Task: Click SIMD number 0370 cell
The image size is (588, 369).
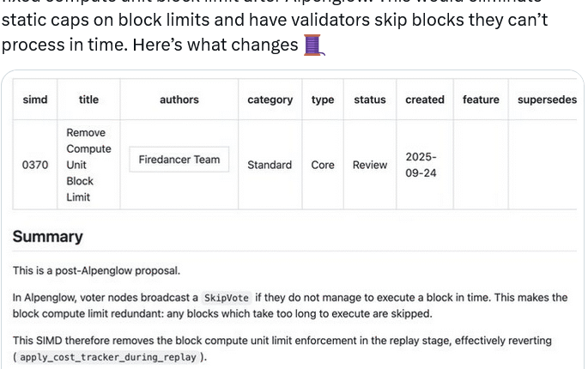Action: (x=35, y=165)
